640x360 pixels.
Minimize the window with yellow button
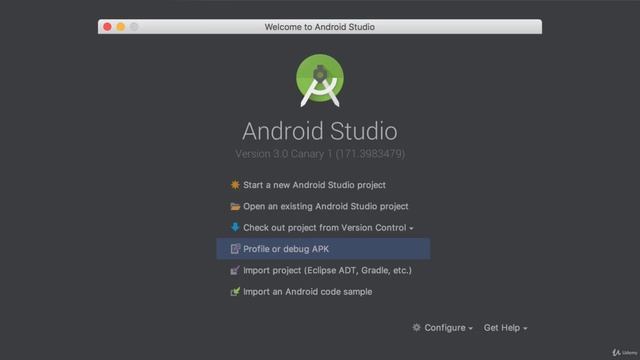121,27
